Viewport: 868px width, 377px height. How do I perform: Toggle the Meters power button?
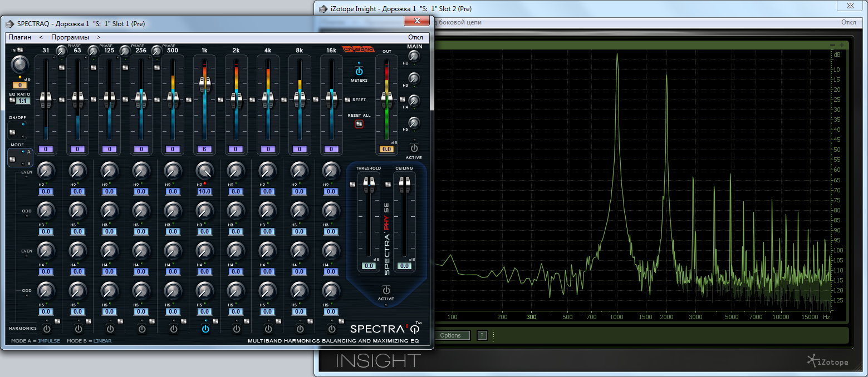pos(359,72)
